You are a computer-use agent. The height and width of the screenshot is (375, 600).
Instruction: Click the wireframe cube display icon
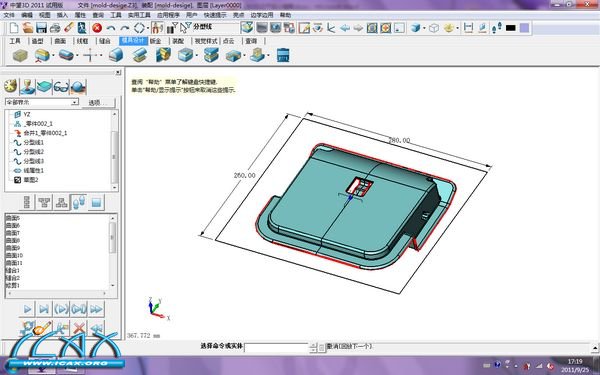434,28
